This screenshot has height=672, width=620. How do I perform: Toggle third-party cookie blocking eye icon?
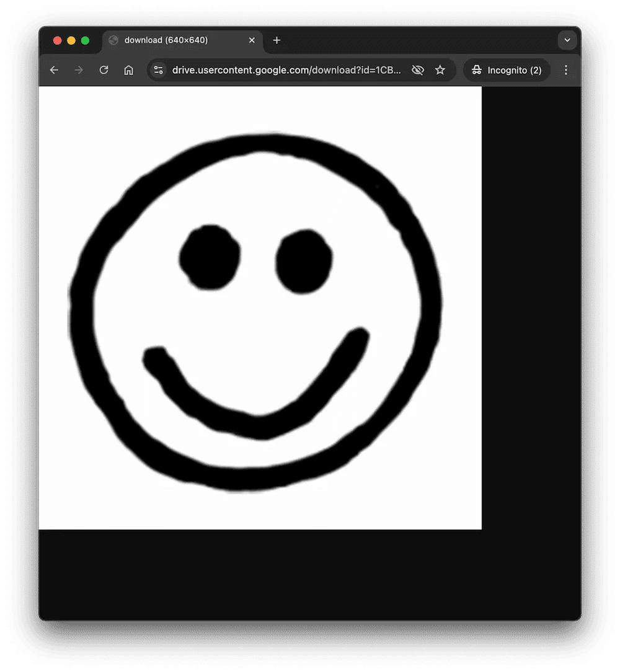point(418,70)
